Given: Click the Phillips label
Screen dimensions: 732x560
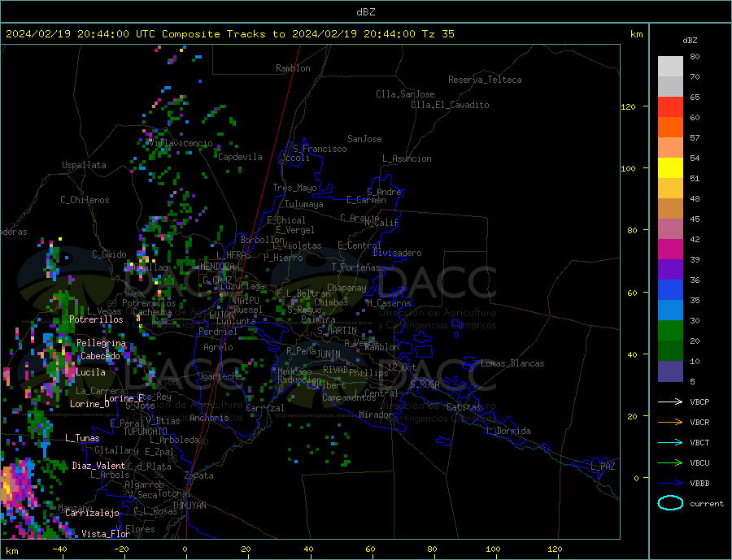Looking at the screenshot, I should click(368, 373).
